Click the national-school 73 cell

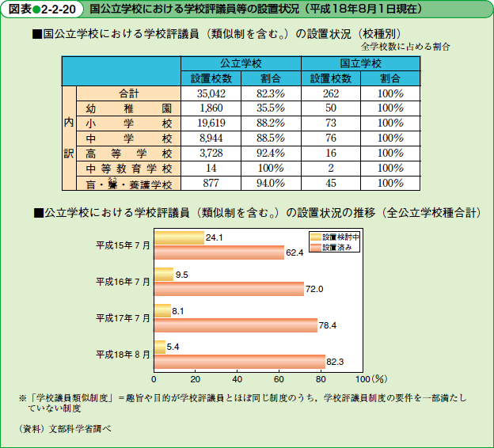tap(331, 123)
